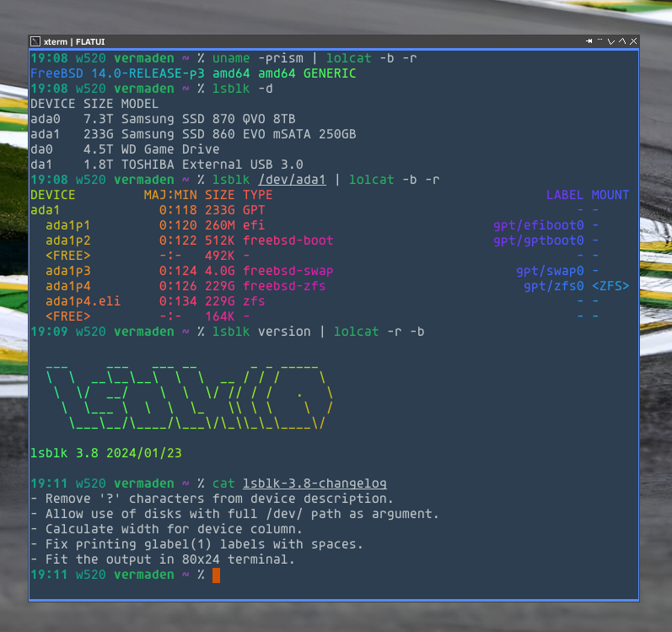Click the 'TYPE' column header

pyautogui.click(x=257, y=195)
